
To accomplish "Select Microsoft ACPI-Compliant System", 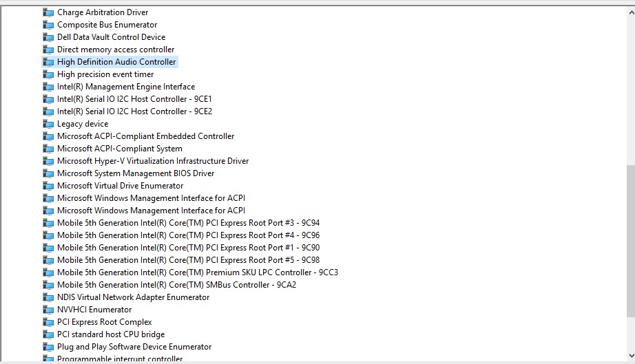I will tap(119, 149).
